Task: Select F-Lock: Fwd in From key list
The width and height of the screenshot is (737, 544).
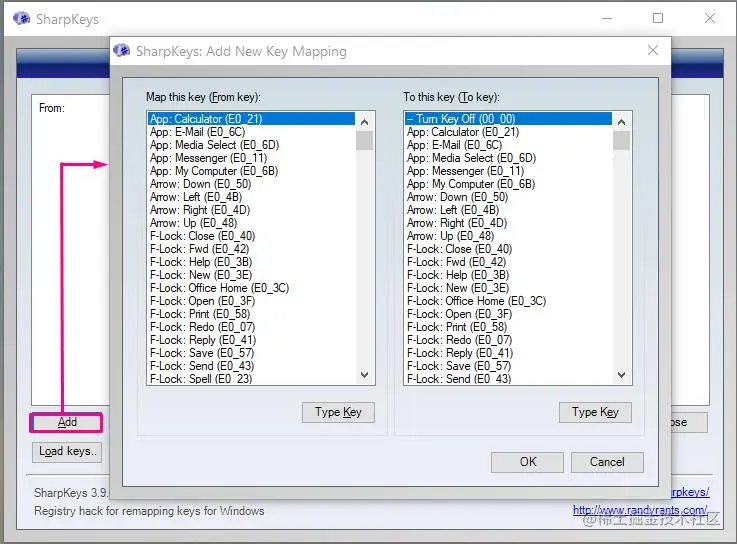Action: click(251, 249)
